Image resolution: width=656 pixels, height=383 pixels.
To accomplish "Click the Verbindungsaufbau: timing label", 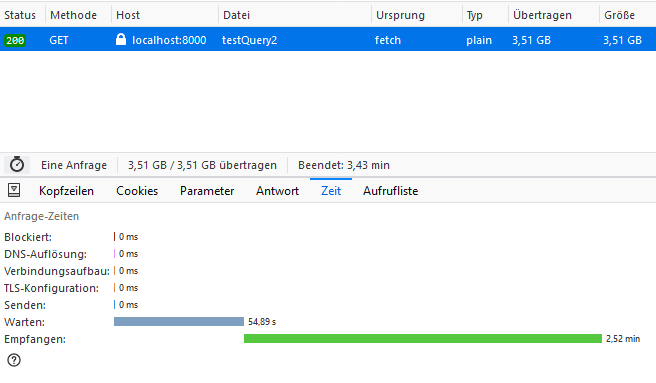I will pos(57,271).
